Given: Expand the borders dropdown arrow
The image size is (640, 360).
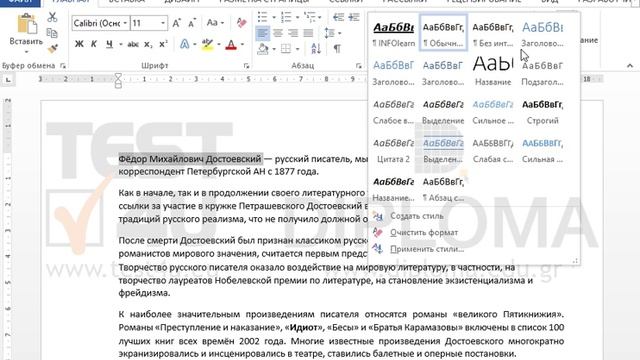Looking at the screenshot, I should point(297,49).
